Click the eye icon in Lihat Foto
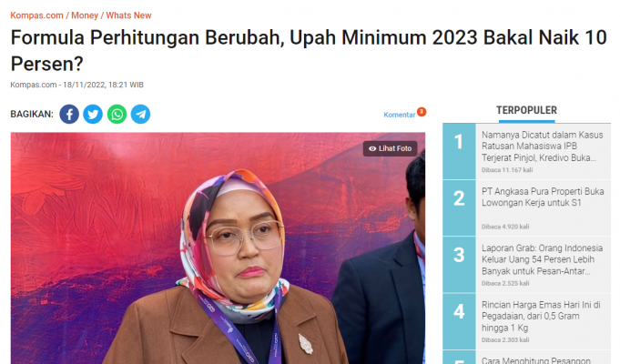The height and width of the screenshot is (364, 620). 372,148
